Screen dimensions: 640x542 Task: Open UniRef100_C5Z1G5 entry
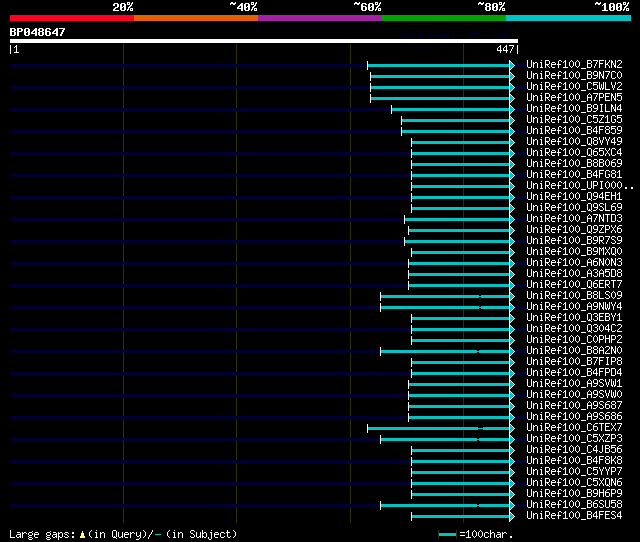(x=574, y=120)
